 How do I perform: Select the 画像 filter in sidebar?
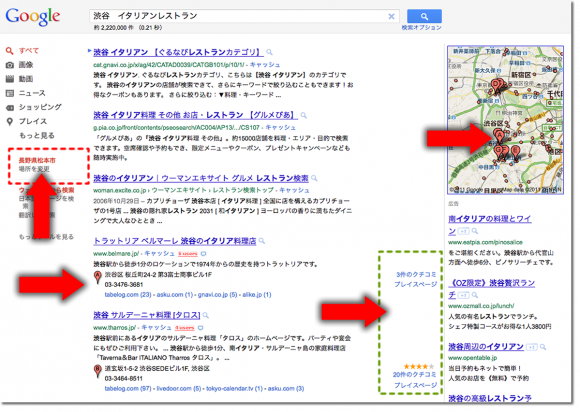coord(26,65)
